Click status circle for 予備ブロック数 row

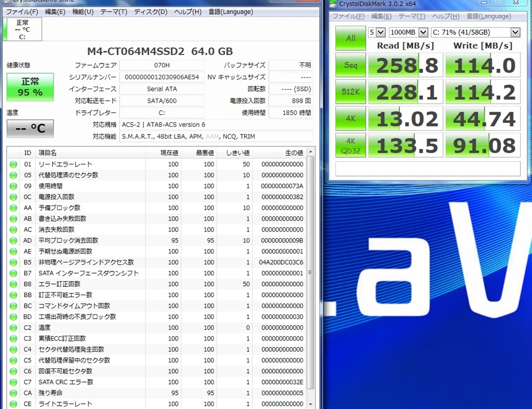[x=13, y=208]
